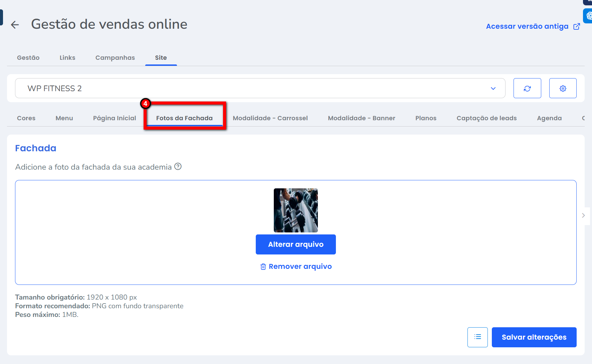Click the back arrow icon
Viewport: 592px width, 364px height.
pyautogui.click(x=15, y=25)
